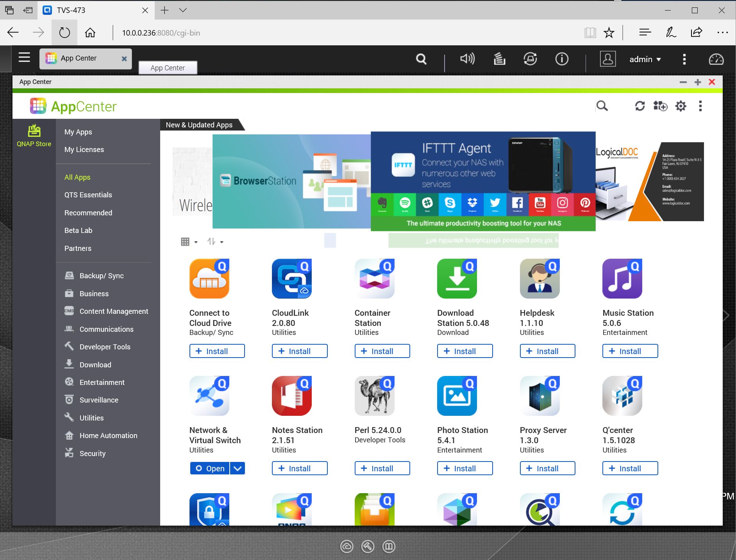The width and height of the screenshot is (736, 560).
Task: Select Recommended category
Action: pos(88,213)
